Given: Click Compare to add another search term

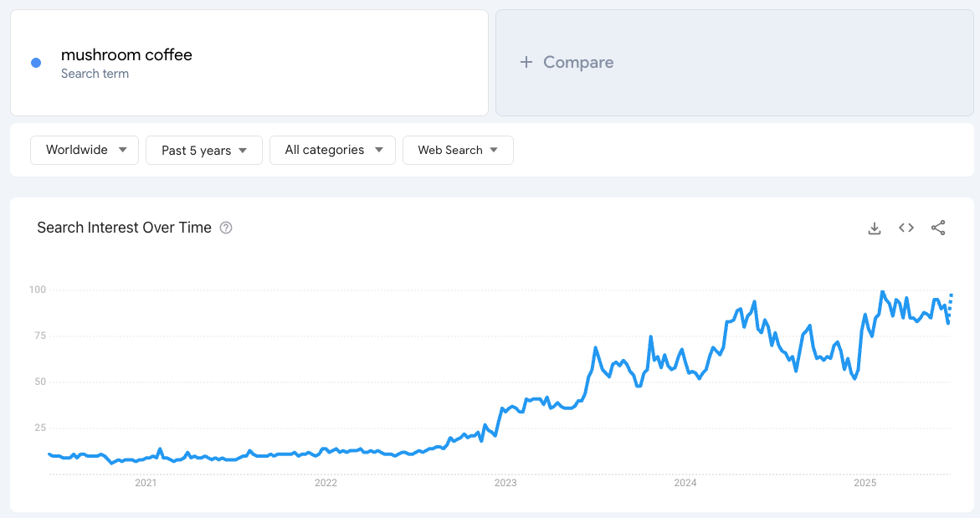Looking at the screenshot, I should 577,62.
